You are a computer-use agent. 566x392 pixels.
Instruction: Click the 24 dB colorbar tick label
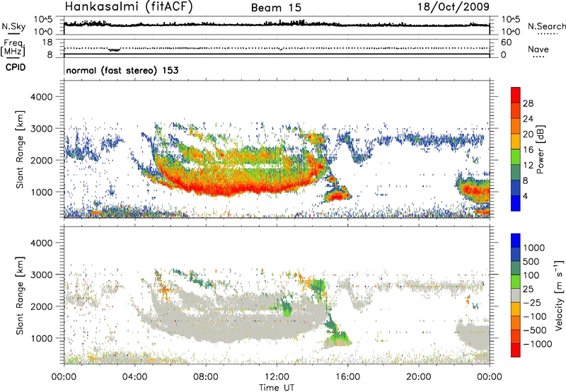pyautogui.click(x=528, y=119)
